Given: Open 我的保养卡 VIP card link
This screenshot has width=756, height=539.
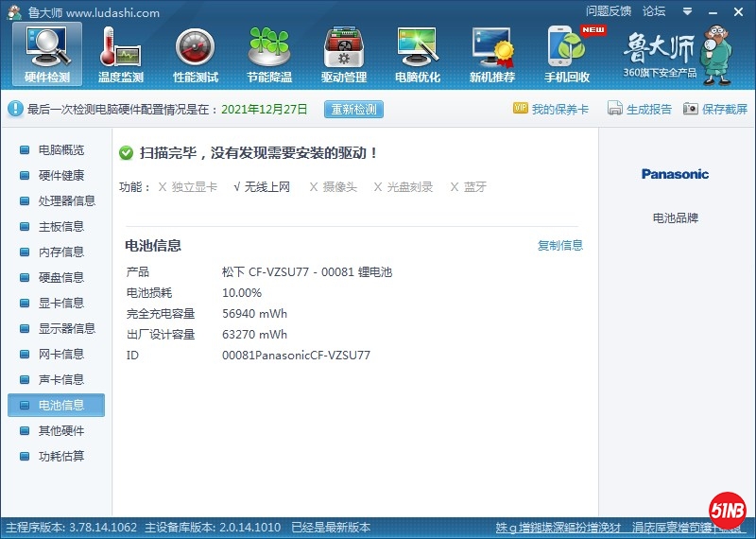Looking at the screenshot, I should (551, 110).
